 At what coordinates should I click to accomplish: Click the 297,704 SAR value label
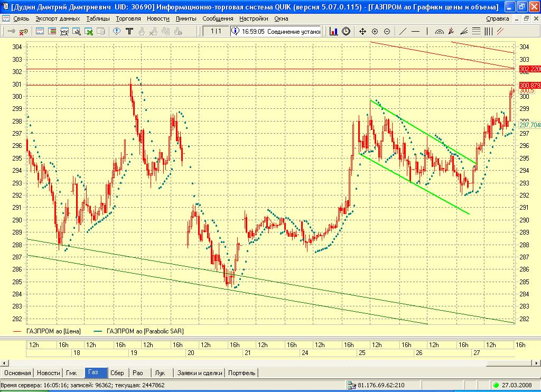point(529,125)
